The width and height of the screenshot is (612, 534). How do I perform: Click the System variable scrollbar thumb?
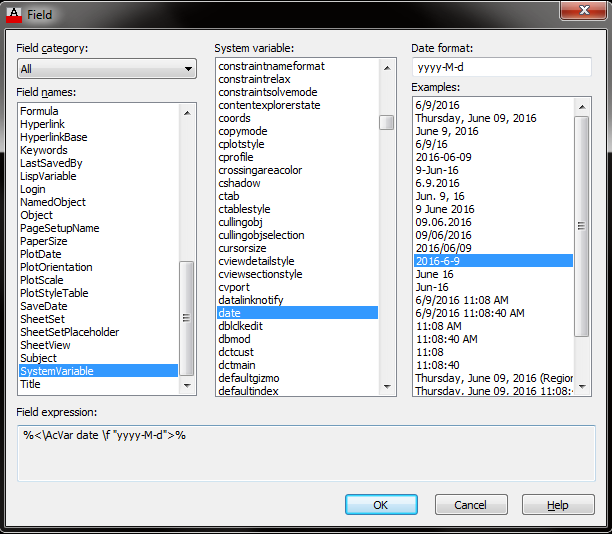(386, 123)
